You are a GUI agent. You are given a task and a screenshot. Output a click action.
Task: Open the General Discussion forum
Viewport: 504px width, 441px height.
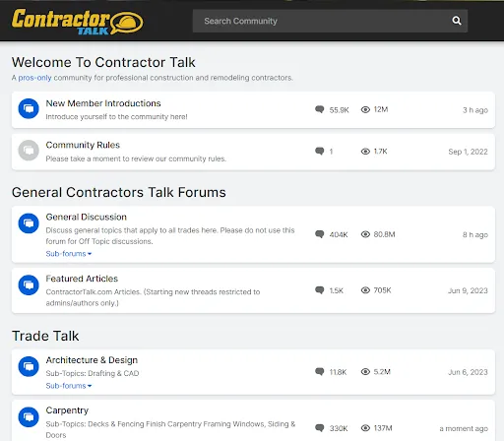click(87, 217)
